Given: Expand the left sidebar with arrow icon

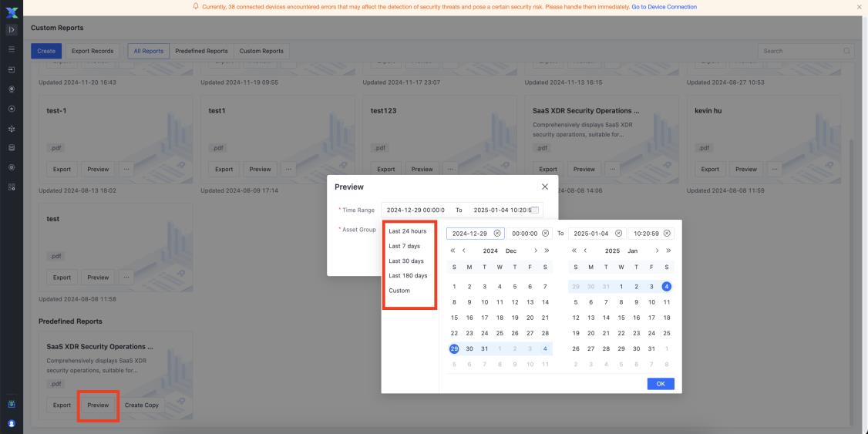Looking at the screenshot, I should [12, 30].
